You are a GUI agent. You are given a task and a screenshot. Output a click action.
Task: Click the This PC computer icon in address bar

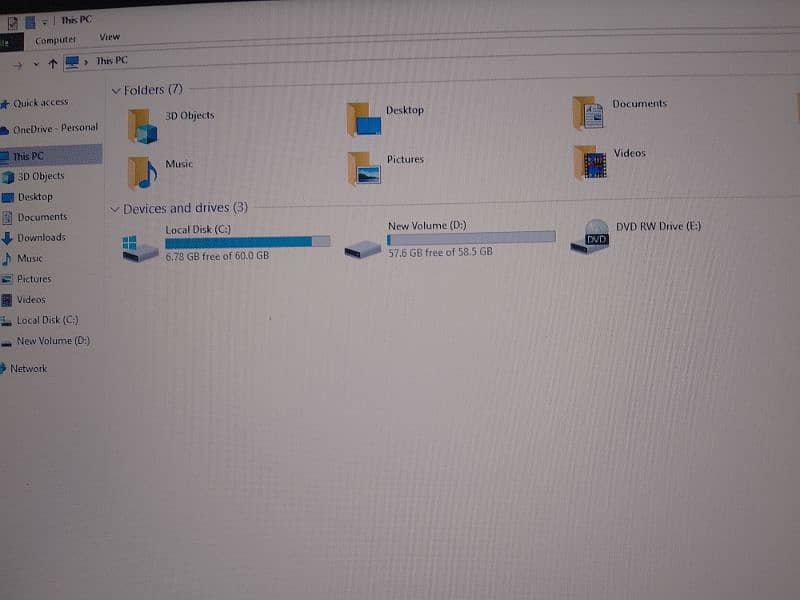(x=72, y=63)
